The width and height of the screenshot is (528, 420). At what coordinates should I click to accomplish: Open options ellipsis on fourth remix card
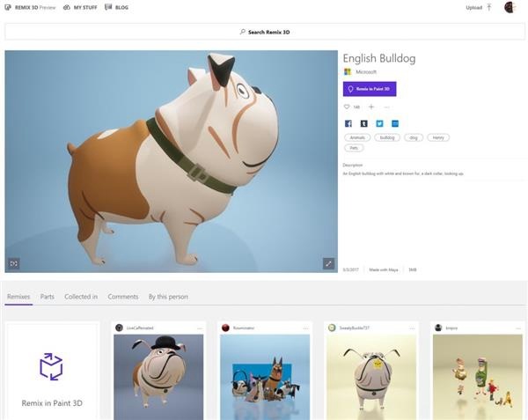(518, 328)
